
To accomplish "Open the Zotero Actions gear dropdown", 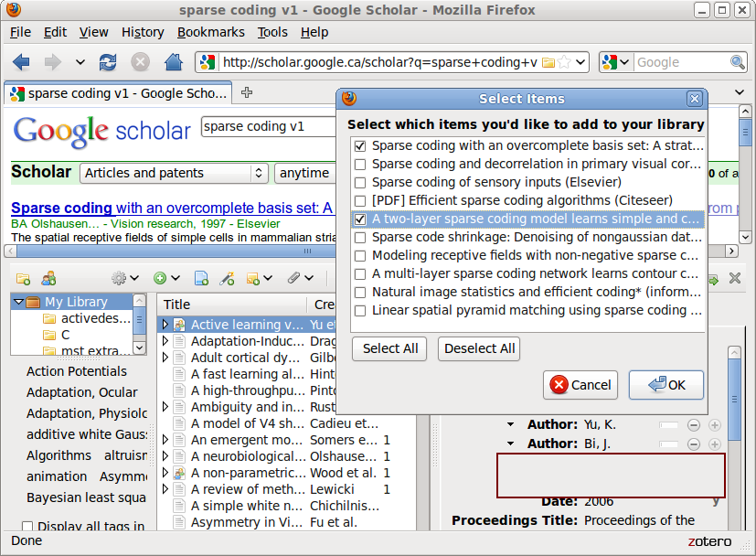I will pos(124,278).
